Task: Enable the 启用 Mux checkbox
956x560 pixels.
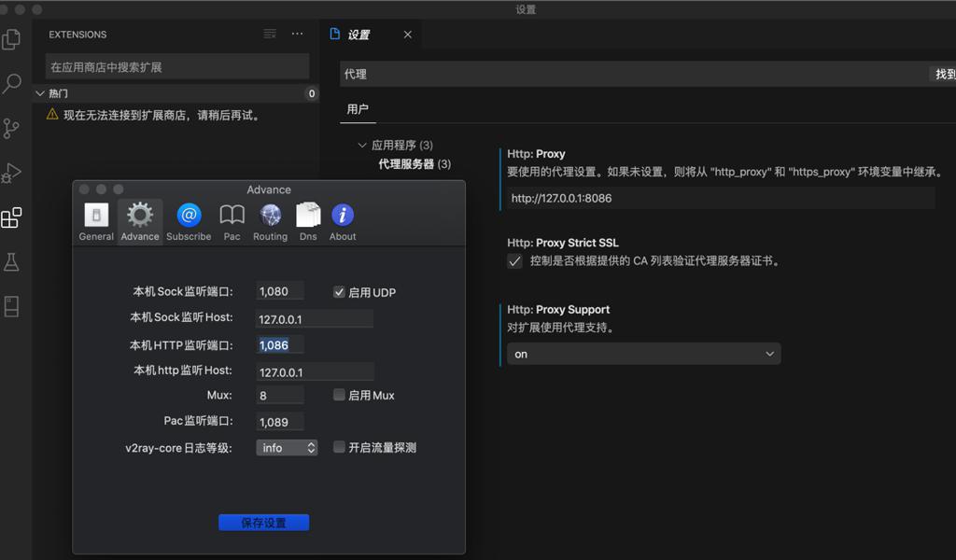Action: tap(339, 395)
